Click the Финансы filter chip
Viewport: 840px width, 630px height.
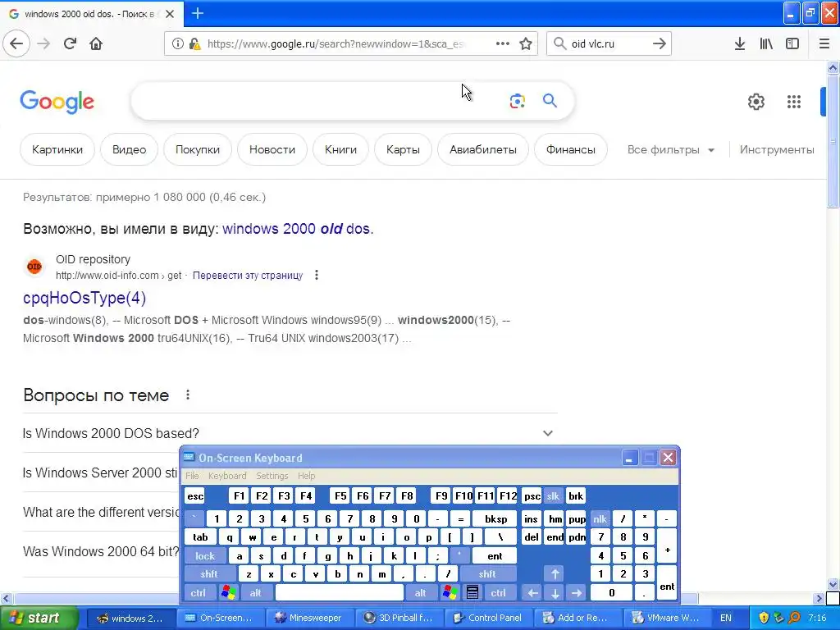pos(571,149)
